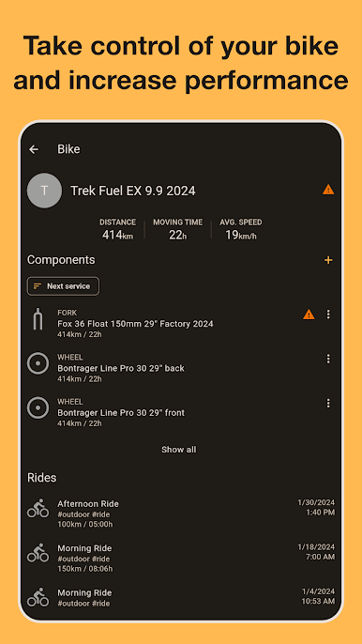Tap the warning icon on Fox 36 fork
The image size is (362, 644).
pyautogui.click(x=309, y=314)
